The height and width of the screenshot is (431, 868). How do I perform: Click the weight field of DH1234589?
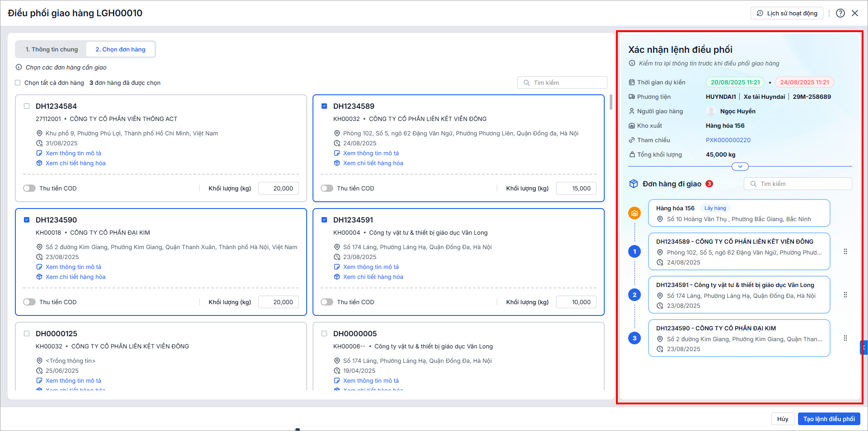click(576, 189)
